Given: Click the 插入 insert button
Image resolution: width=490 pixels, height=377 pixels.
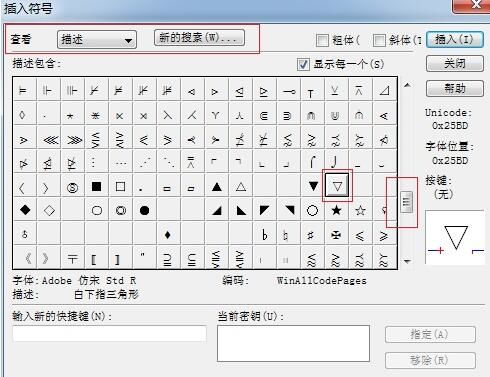Looking at the screenshot, I should (455, 40).
